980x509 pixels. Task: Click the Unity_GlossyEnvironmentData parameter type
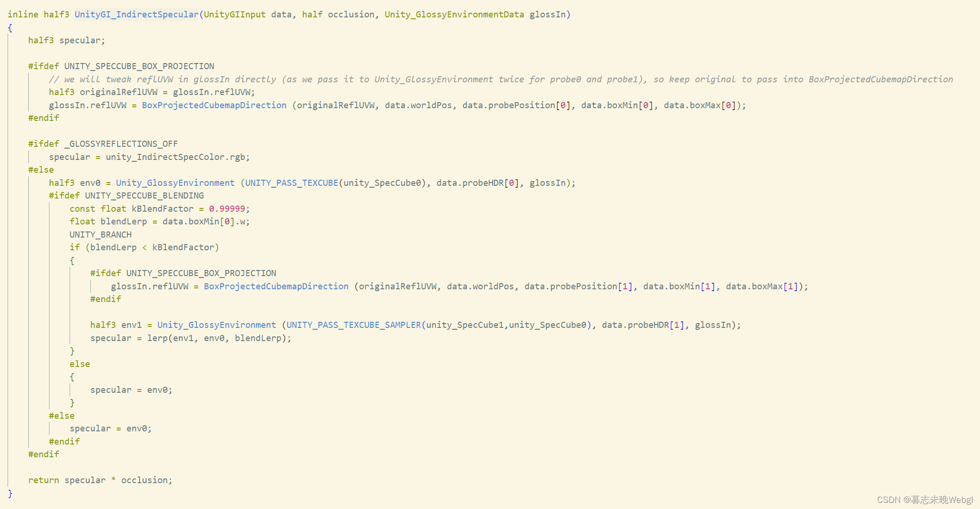(x=454, y=15)
